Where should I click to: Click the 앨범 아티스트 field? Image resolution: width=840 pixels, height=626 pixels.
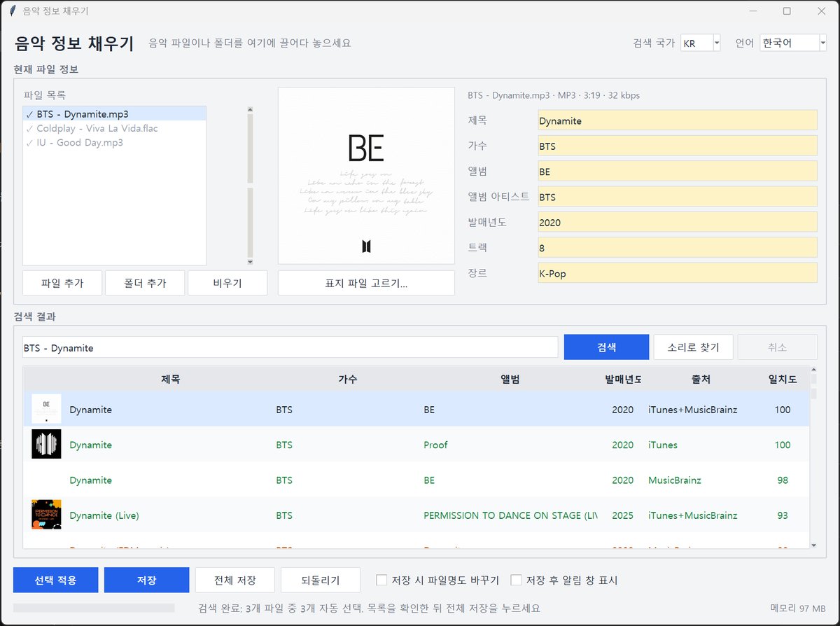click(x=677, y=197)
